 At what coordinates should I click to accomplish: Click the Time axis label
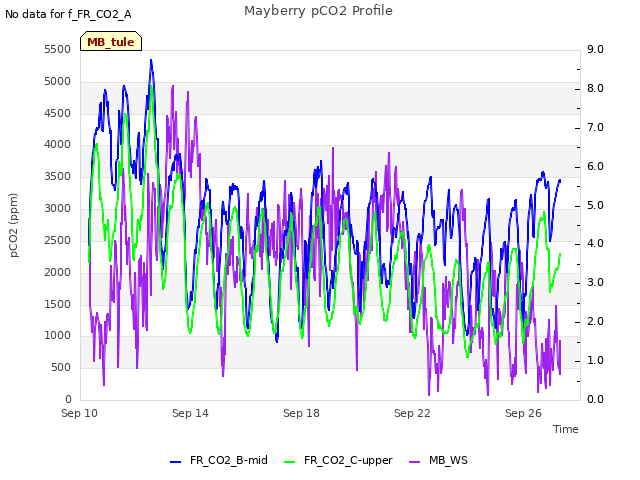[566, 429]
